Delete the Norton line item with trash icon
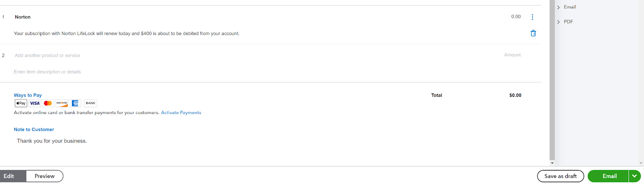This screenshot has height=185, width=644. (533, 33)
